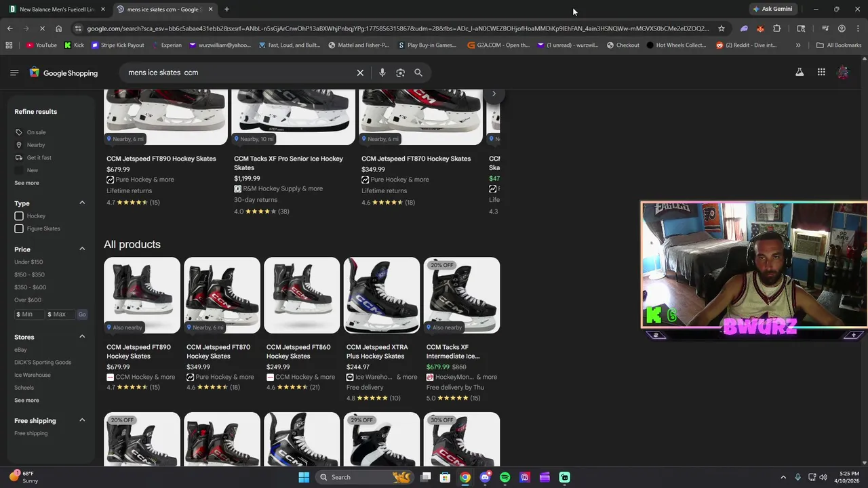
Task: Filter by eBay store
Action: [x=20, y=350]
